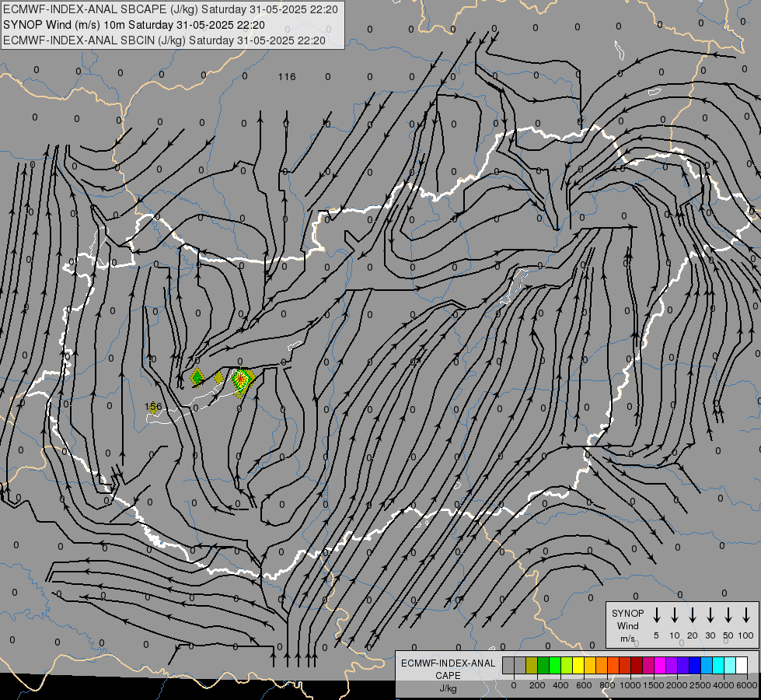Click the 10 m/s wind arrow in the legend
This screenshot has height=700, width=761.
pos(674,615)
